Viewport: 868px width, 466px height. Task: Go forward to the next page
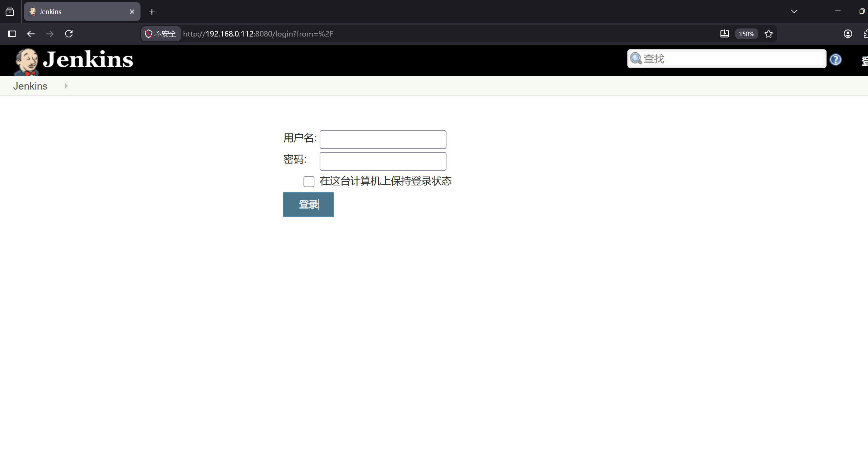point(50,34)
